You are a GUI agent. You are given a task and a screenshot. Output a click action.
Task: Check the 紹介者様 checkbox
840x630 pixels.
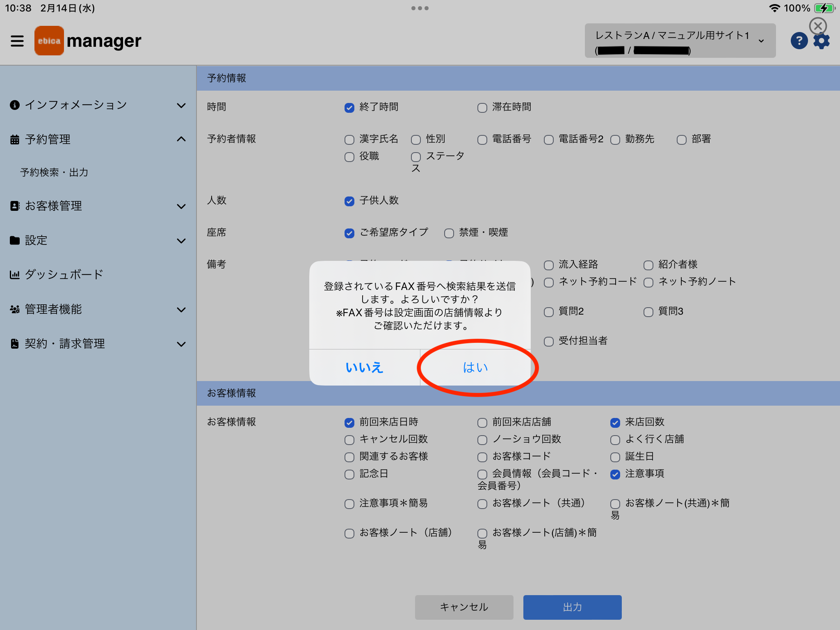[648, 265]
